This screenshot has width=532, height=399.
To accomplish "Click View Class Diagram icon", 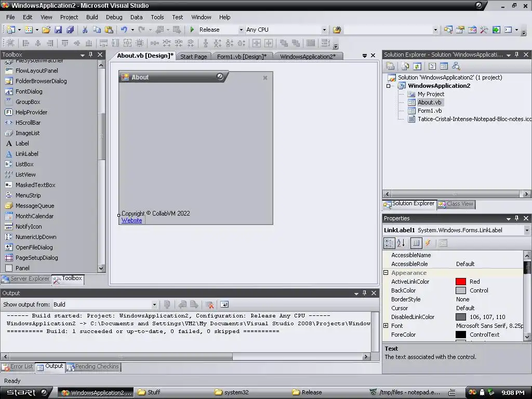I will 456,66.
